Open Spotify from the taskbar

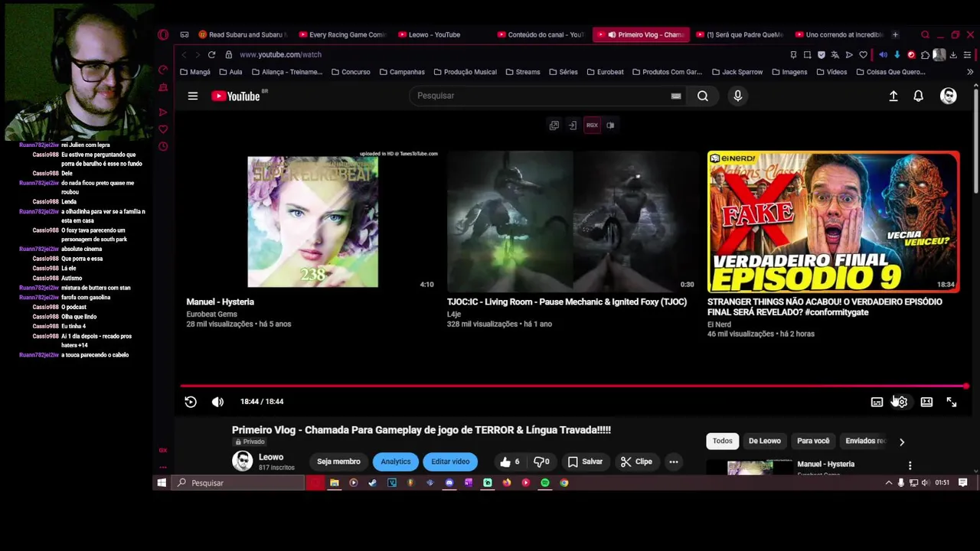545,483
